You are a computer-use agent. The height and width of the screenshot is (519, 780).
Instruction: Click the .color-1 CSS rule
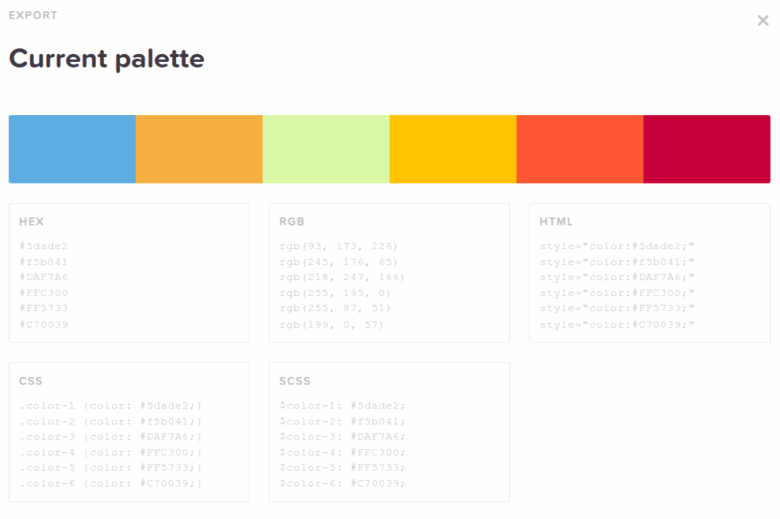point(111,405)
